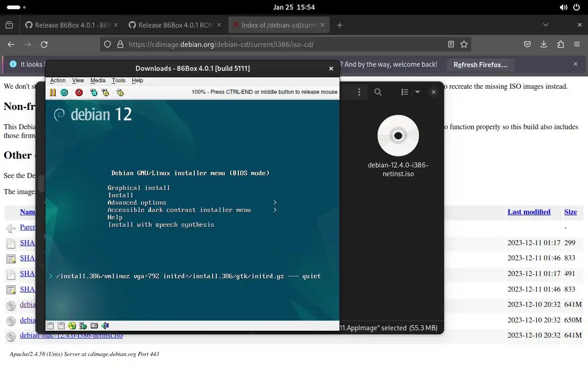Click the volume icon in top bar
Screen dimensions: 588x368
point(564,7)
